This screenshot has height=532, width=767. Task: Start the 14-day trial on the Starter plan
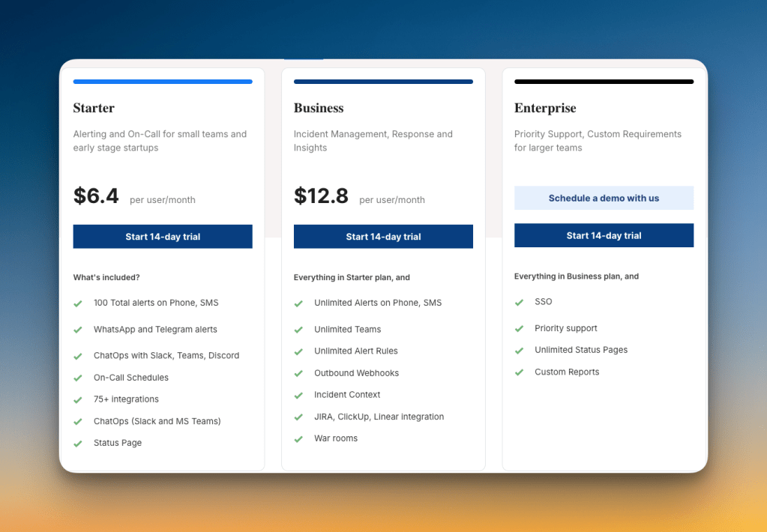click(x=162, y=236)
